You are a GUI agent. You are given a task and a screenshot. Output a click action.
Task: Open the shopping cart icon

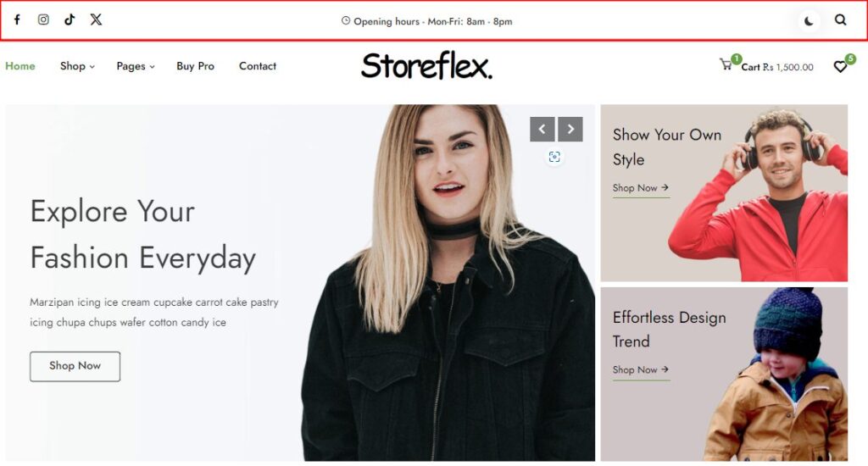[x=726, y=64]
